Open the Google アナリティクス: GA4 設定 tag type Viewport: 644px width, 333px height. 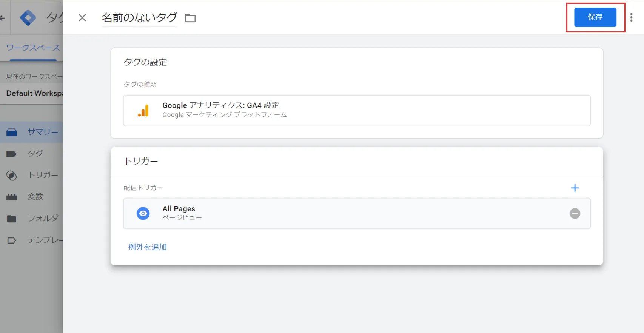click(220, 106)
